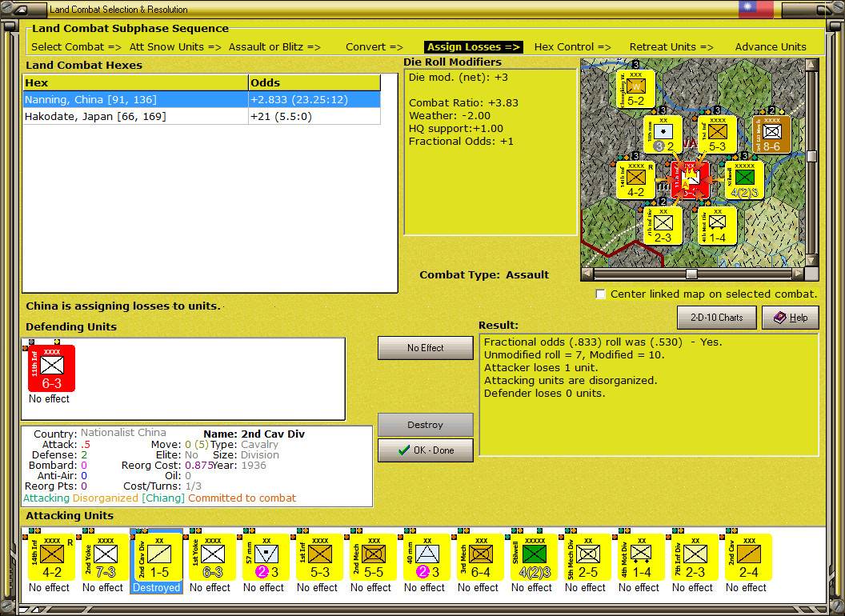The image size is (845, 616).
Task: Select the 2nd Cav 2-4 attacking unit
Action: [748, 558]
